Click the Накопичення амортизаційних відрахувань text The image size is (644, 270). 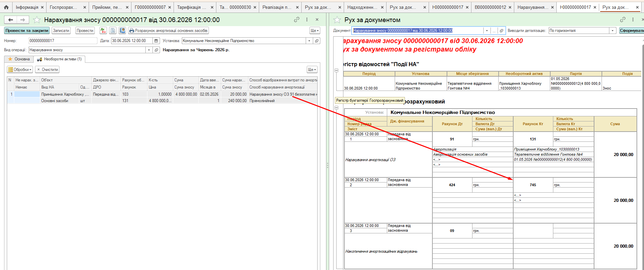click(x=381, y=251)
